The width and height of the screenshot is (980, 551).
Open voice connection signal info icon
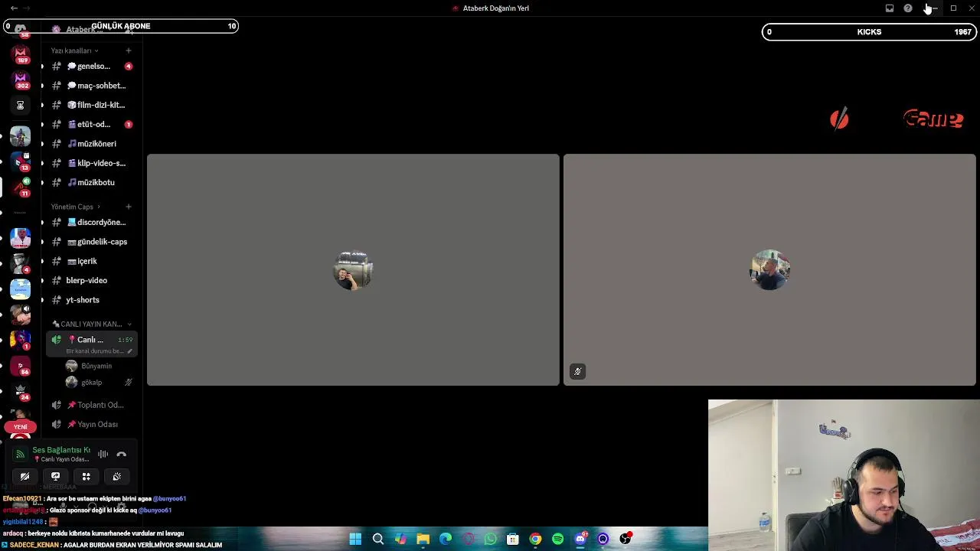click(x=20, y=454)
